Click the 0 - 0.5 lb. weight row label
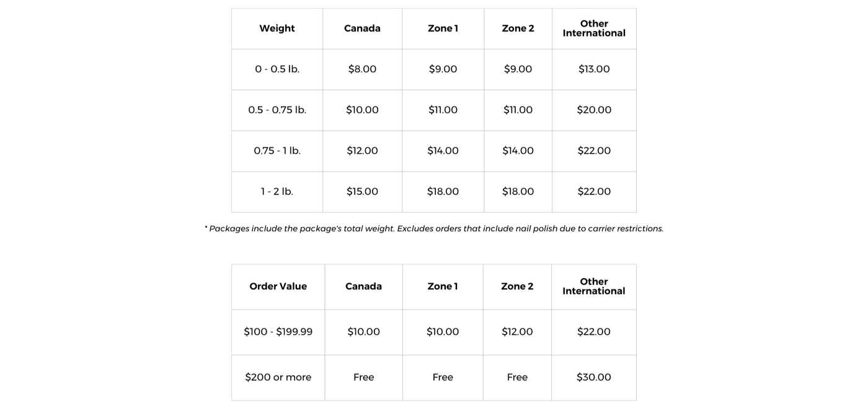Screen dimensions: 868x409 [x=277, y=69]
